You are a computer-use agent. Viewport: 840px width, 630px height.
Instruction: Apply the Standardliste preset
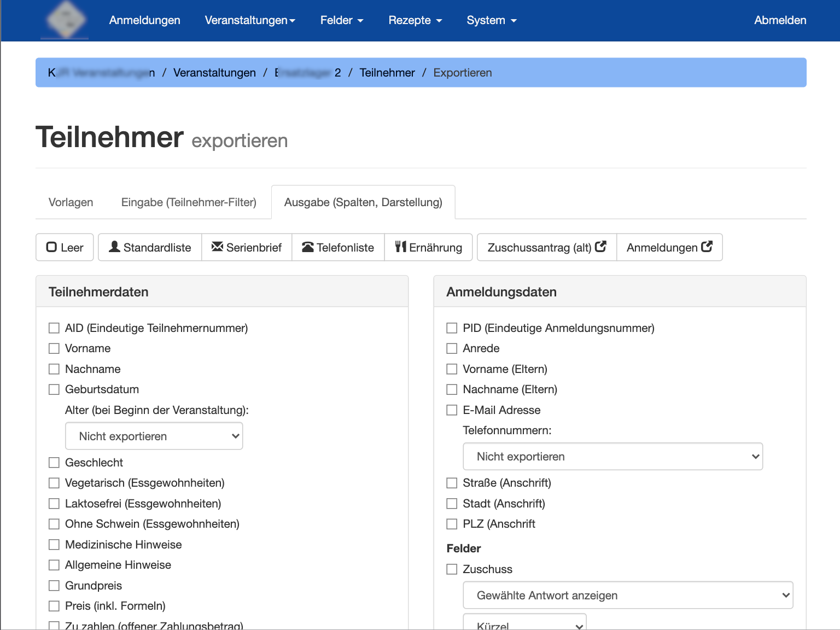point(150,247)
